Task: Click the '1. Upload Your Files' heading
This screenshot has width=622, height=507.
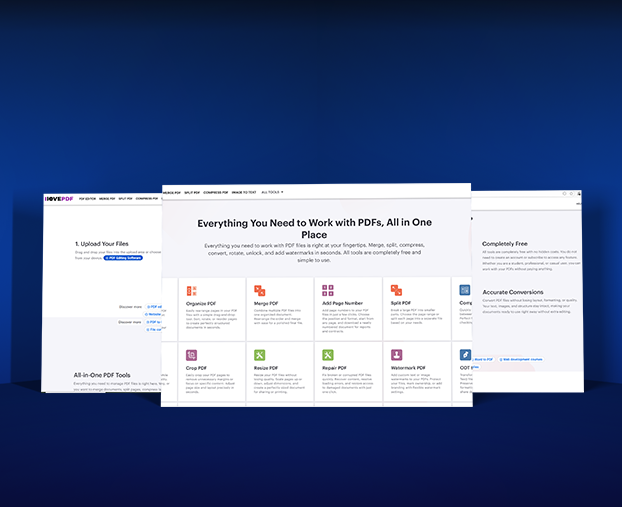Action: coord(102,244)
